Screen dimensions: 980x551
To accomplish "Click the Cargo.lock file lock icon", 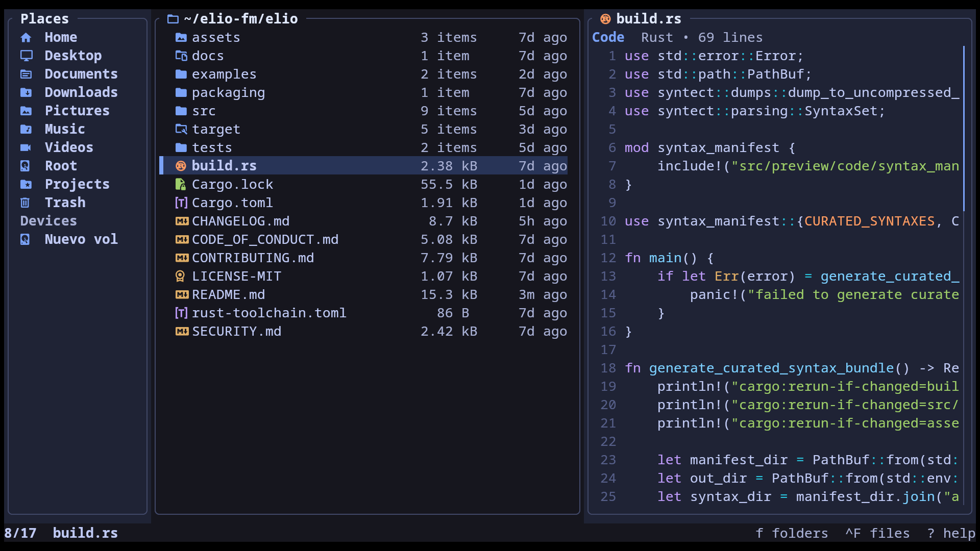I will point(180,185).
